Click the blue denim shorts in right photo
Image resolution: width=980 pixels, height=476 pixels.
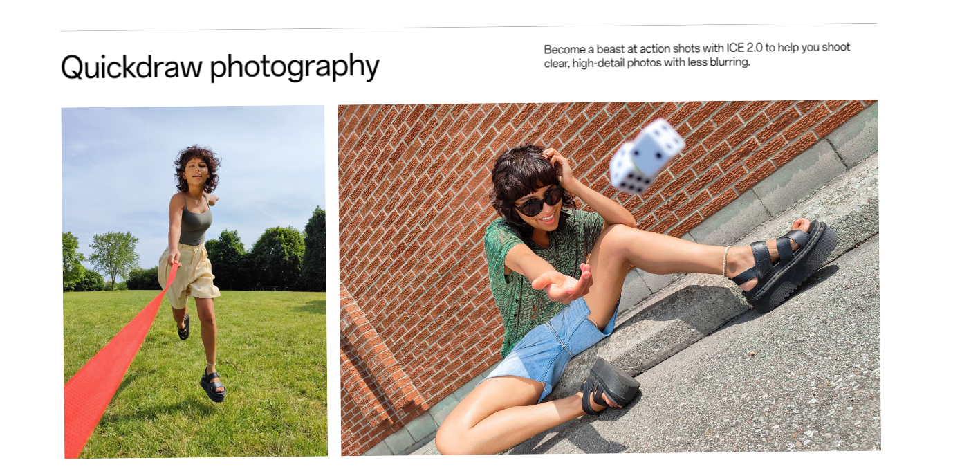click(546, 346)
